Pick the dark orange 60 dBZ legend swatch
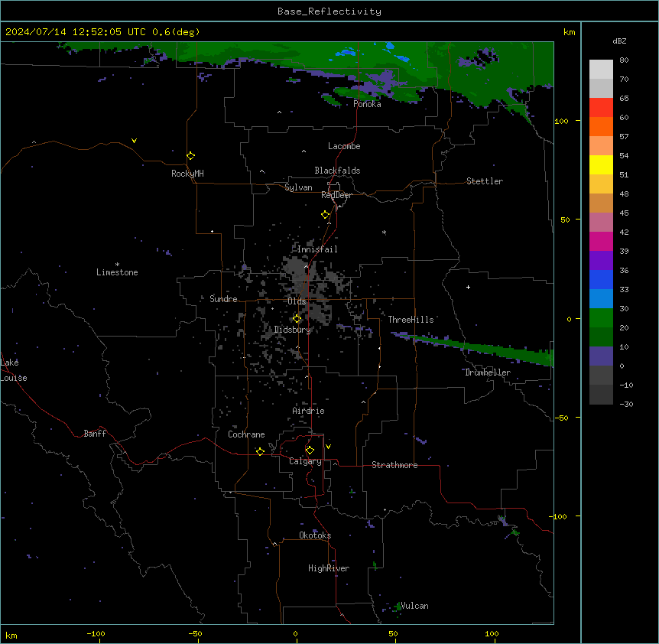 coord(601,126)
